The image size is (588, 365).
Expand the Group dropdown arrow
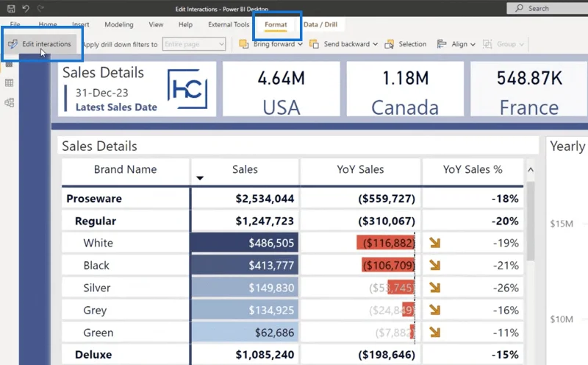(521, 44)
